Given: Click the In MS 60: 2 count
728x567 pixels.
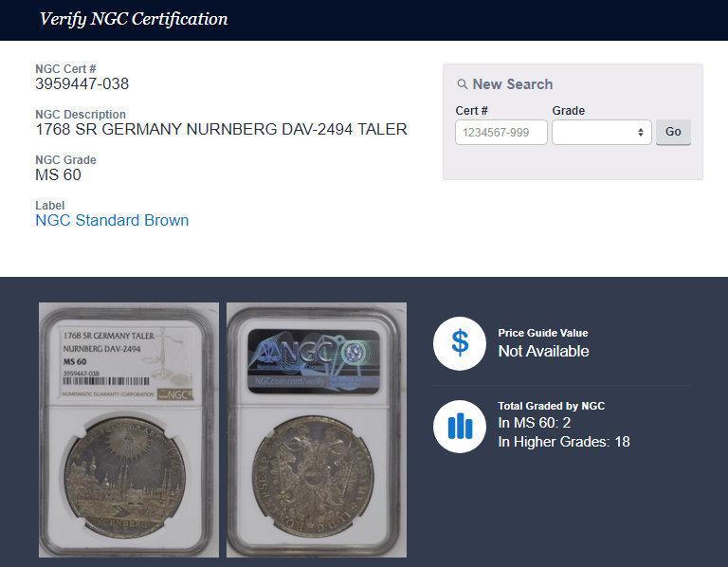Looking at the screenshot, I should [535, 423].
